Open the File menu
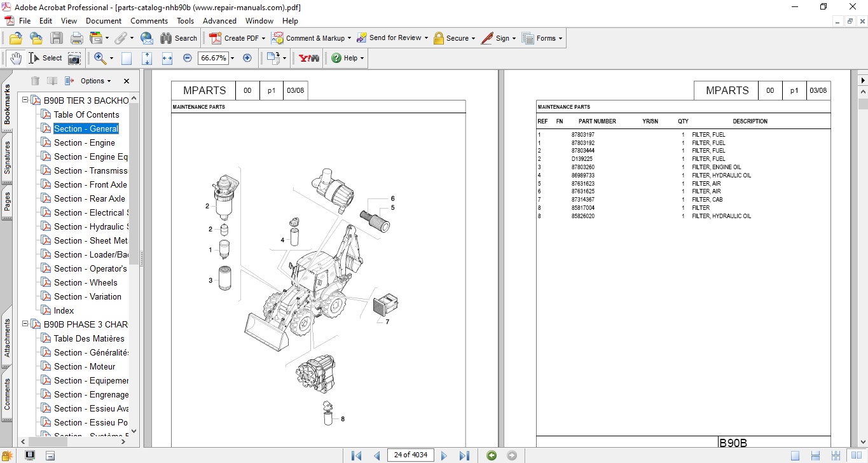Screen dimensions: 868x463 pos(25,21)
